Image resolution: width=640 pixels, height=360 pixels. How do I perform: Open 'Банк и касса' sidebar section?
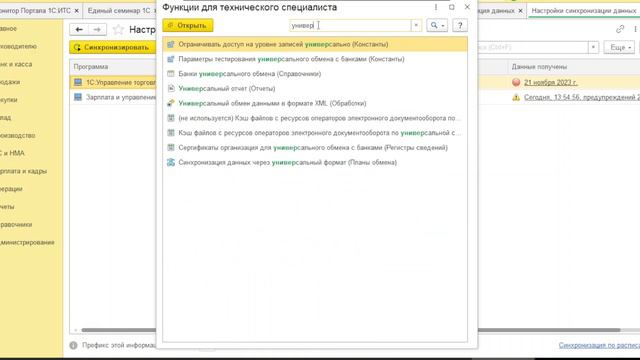click(16, 64)
